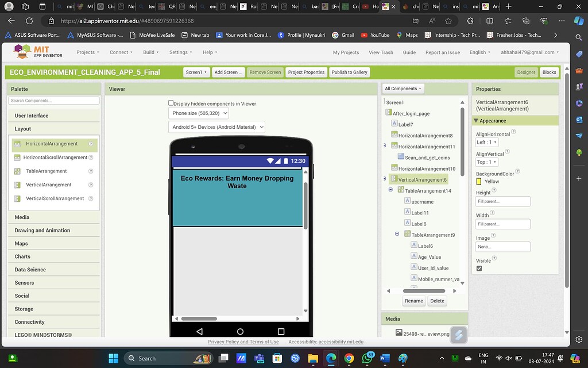Rename the selected component
The width and height of the screenshot is (588, 368).
(413, 301)
